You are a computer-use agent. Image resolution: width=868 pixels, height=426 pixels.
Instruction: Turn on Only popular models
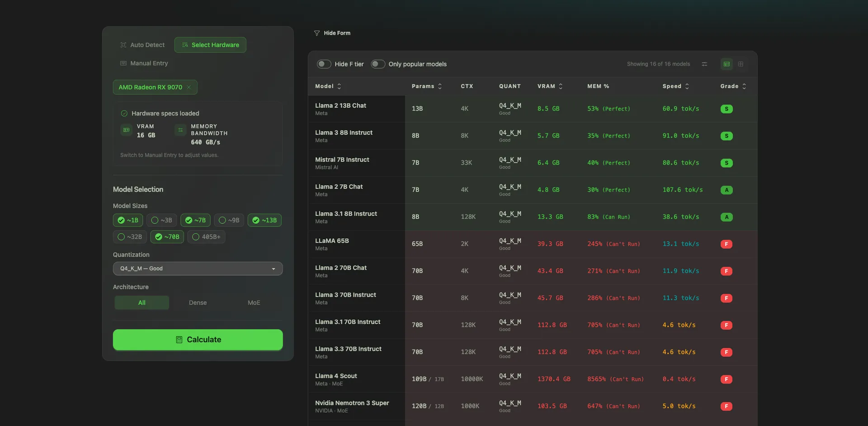377,64
